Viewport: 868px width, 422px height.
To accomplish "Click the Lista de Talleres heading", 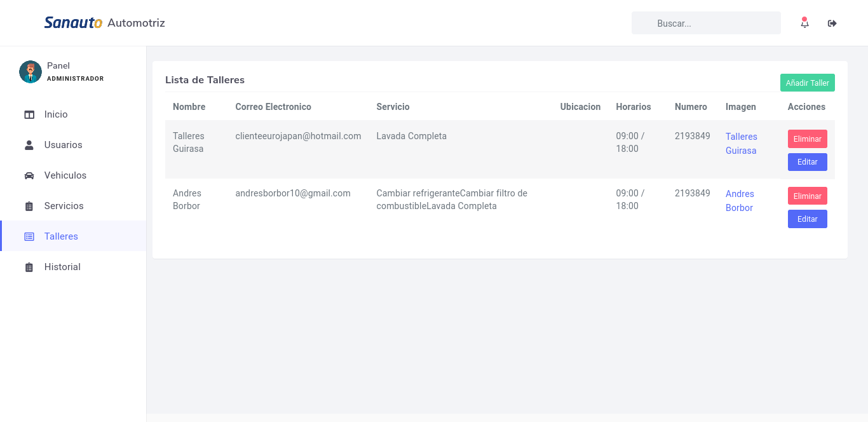I will coord(205,80).
